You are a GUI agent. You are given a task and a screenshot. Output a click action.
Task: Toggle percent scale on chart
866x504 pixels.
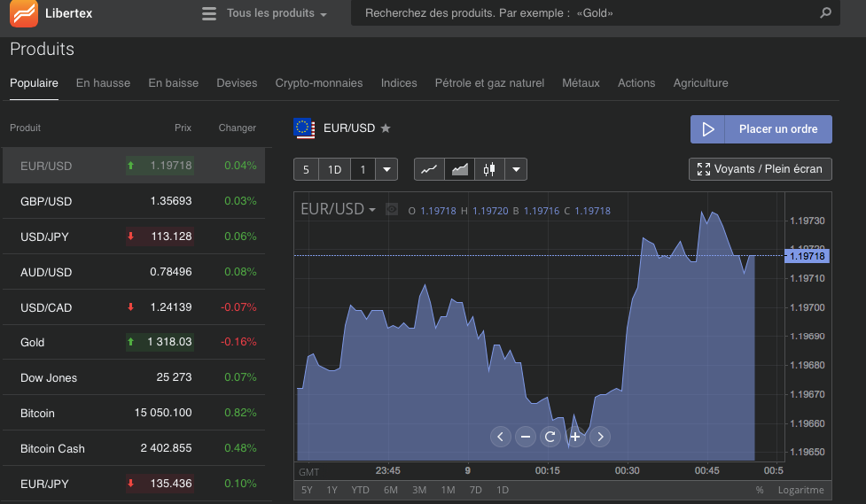pos(760,490)
